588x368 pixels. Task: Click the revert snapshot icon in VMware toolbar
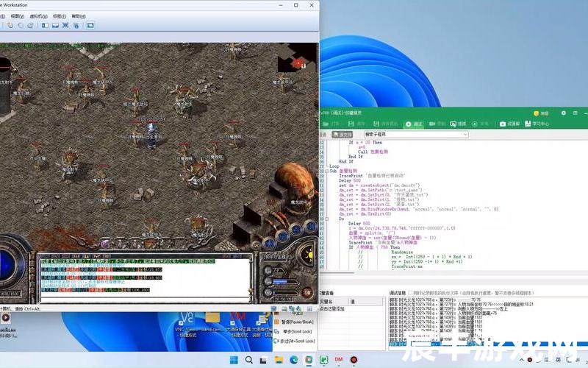tap(21, 26)
